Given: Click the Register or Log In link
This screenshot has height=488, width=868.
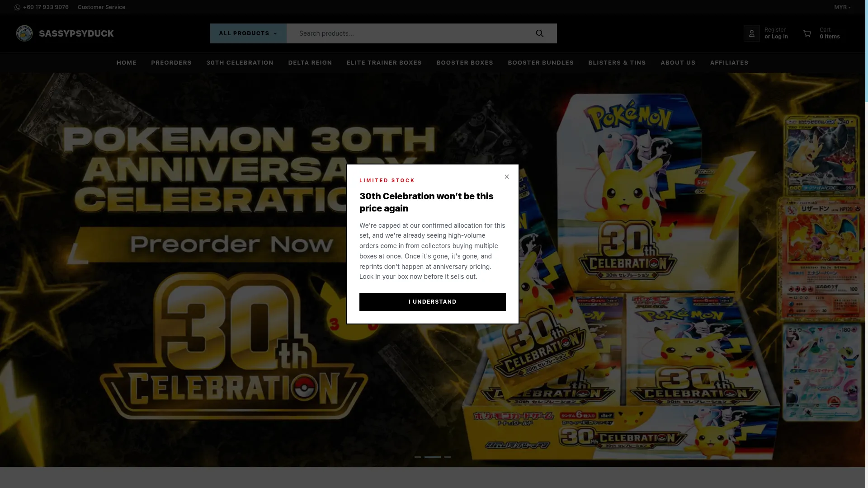Looking at the screenshot, I should 776,33.
